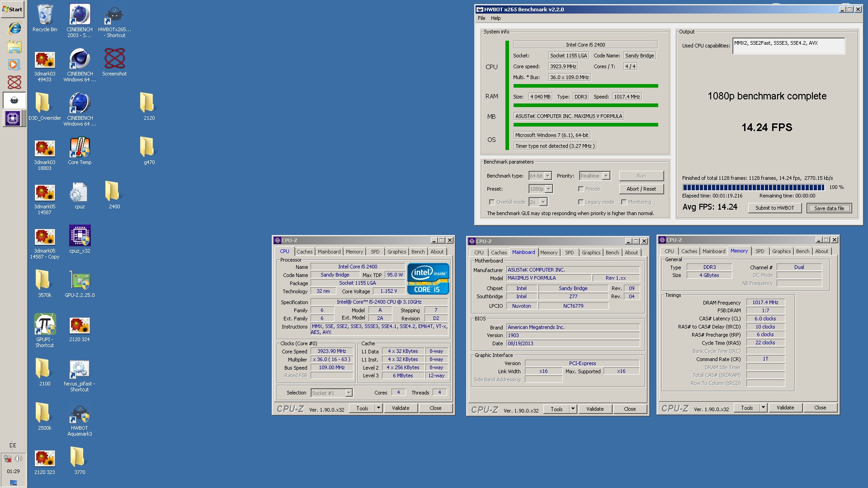Open Help menu in HWBOT x265

496,18
